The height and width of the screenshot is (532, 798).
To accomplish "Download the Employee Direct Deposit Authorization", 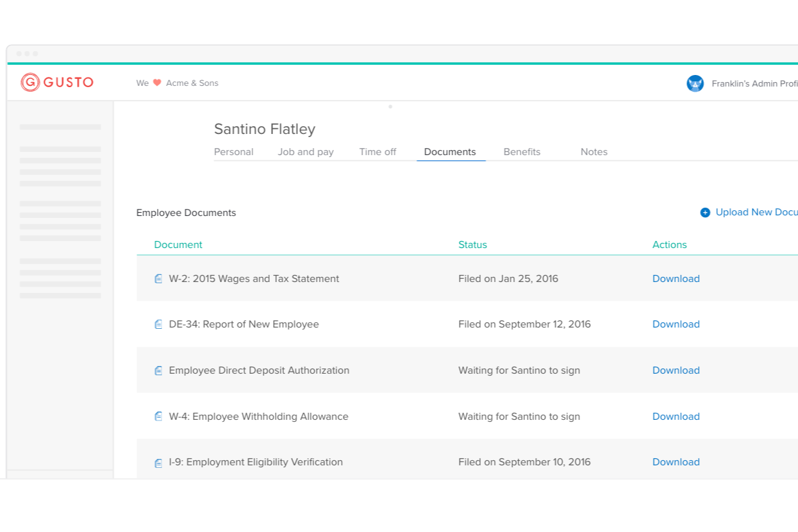I will tap(676, 370).
